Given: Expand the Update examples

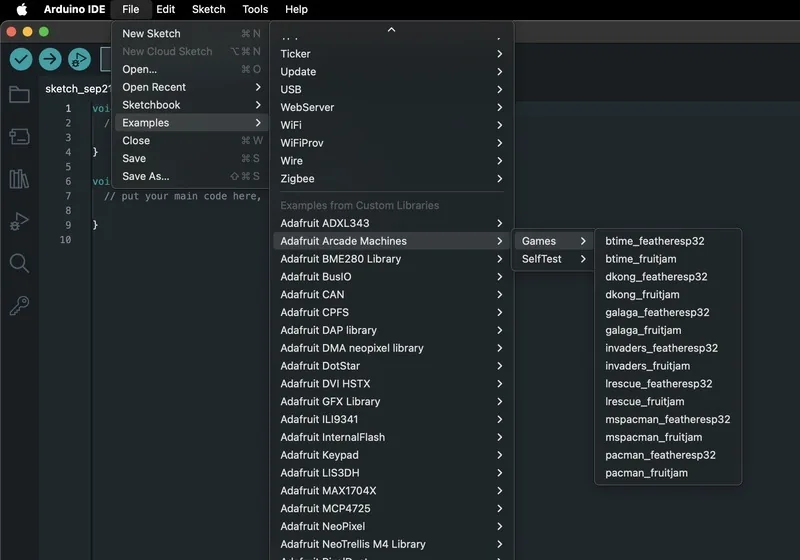Looking at the screenshot, I should click(391, 72).
